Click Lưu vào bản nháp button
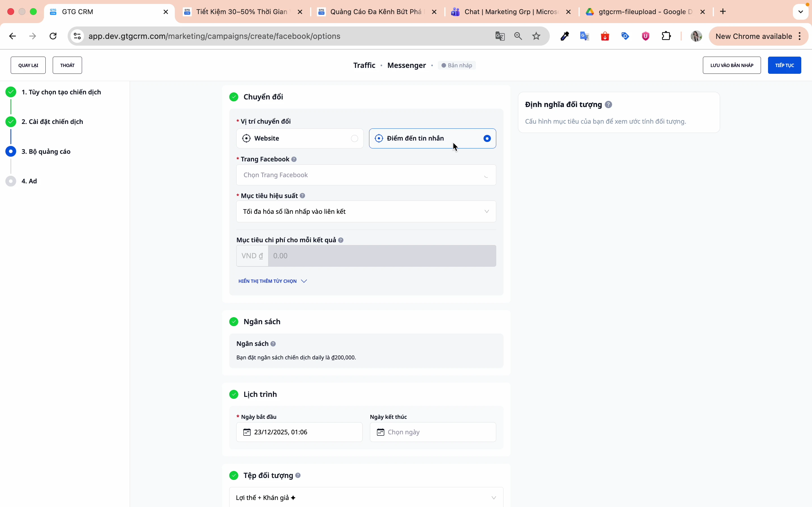 tap(731, 65)
